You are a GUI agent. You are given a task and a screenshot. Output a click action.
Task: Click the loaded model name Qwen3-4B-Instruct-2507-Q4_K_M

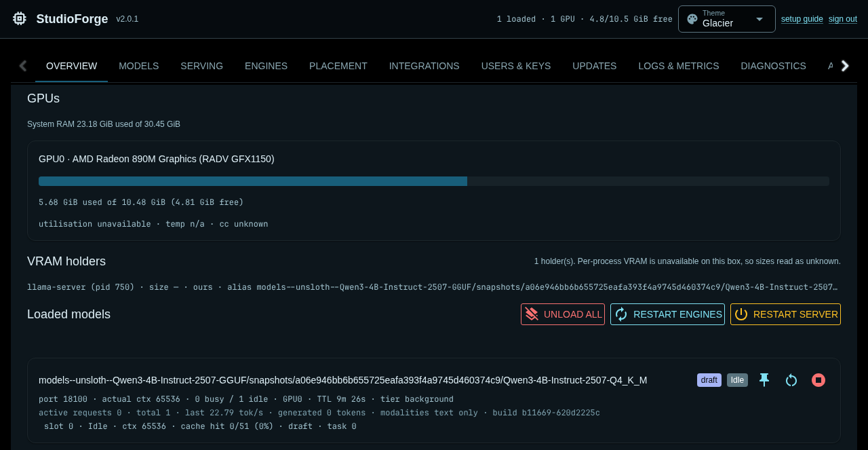pyautogui.click(x=343, y=380)
